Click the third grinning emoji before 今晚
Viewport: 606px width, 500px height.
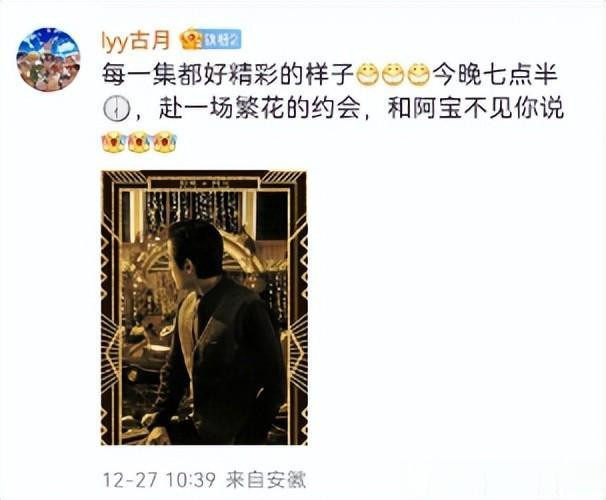point(419,74)
